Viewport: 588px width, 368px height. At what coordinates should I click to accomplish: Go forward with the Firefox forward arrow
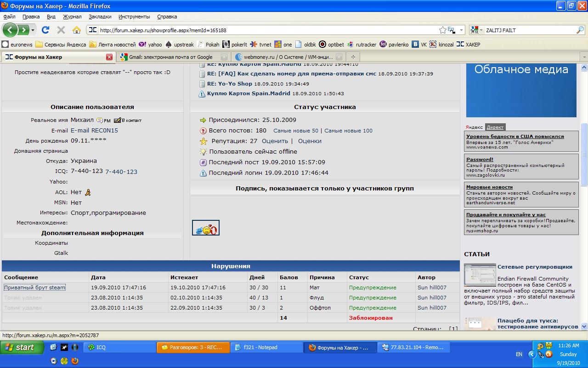coord(23,30)
